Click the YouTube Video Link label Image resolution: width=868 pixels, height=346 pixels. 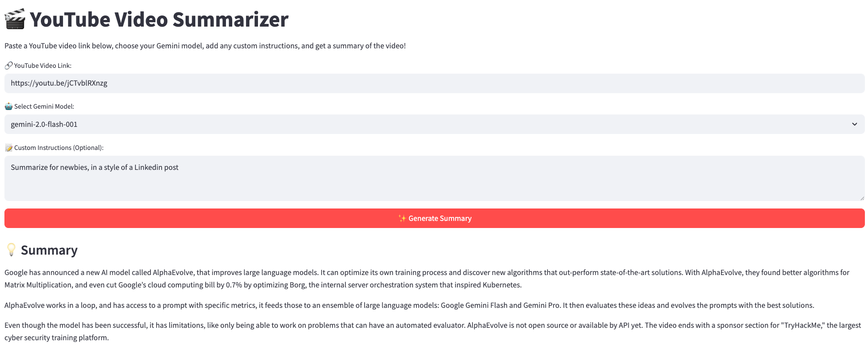pos(43,66)
